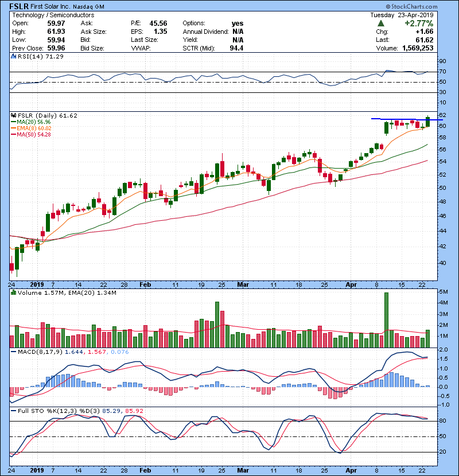
Task: Click the blue resistance line near 61
Action: 407,119
